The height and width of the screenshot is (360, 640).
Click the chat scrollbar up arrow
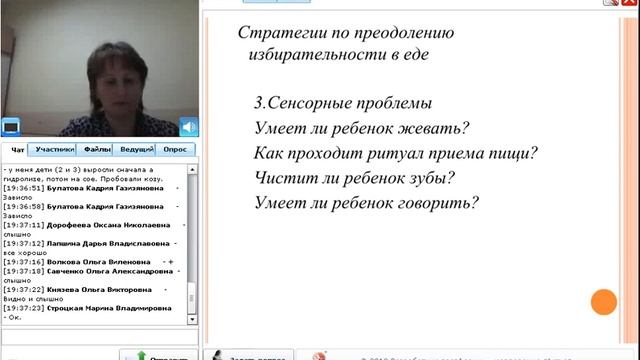[192, 169]
